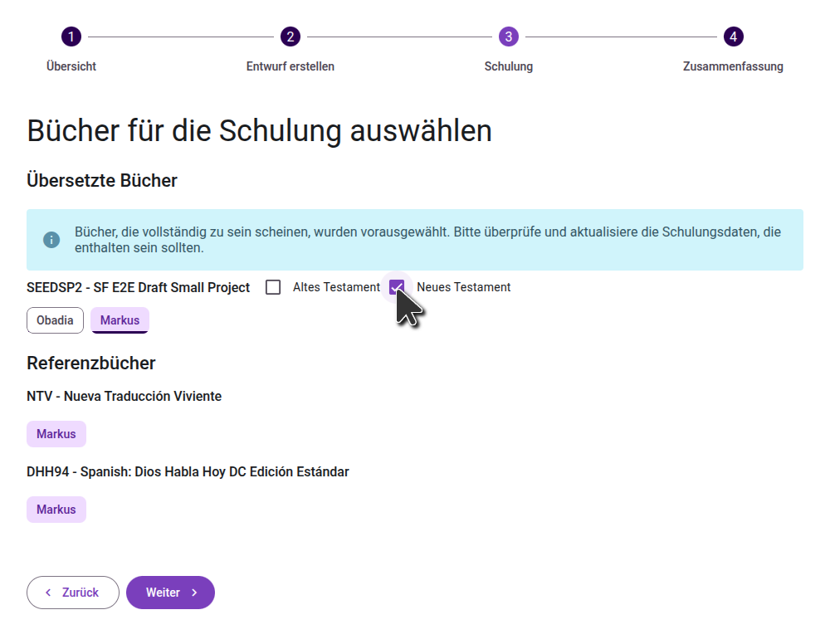Deselect the Markus chip under SEEDSP2

(x=120, y=320)
